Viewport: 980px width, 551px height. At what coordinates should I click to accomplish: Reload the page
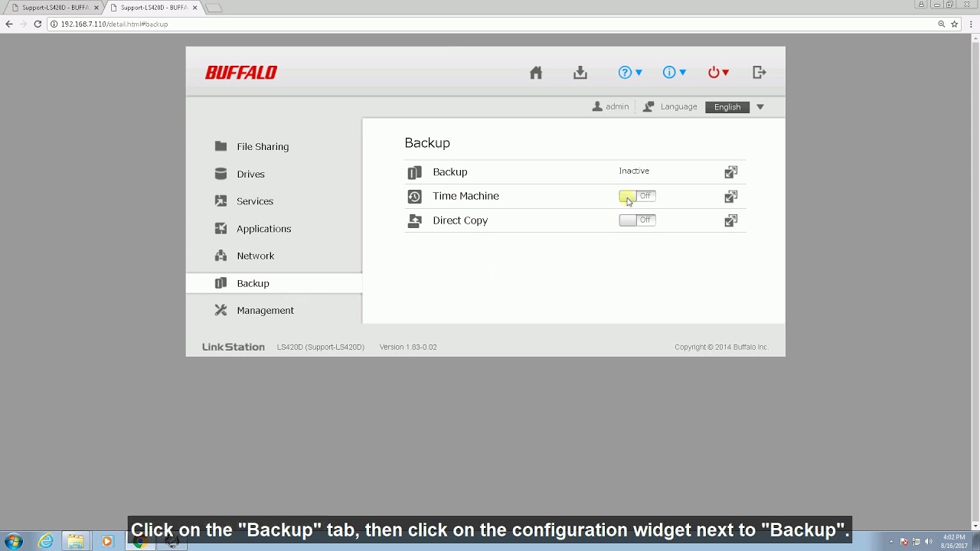[x=38, y=24]
